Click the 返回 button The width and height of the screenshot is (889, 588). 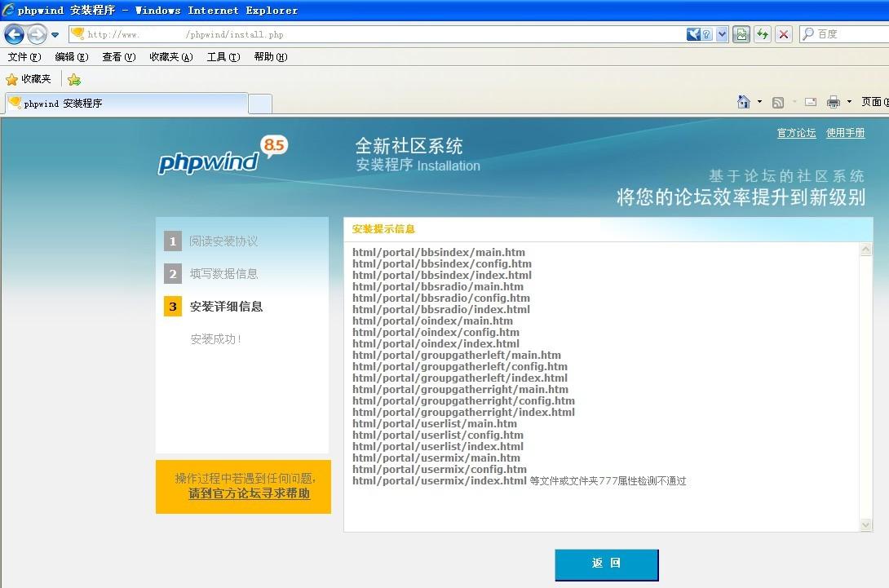[x=607, y=564]
